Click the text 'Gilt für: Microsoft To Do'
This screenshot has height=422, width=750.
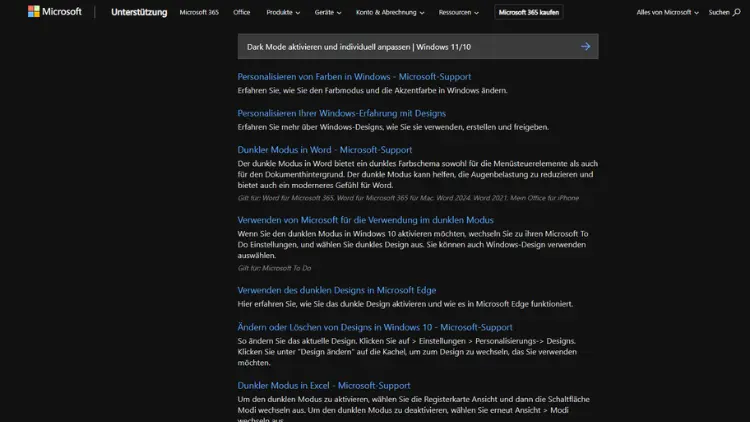pyautogui.click(x=275, y=268)
